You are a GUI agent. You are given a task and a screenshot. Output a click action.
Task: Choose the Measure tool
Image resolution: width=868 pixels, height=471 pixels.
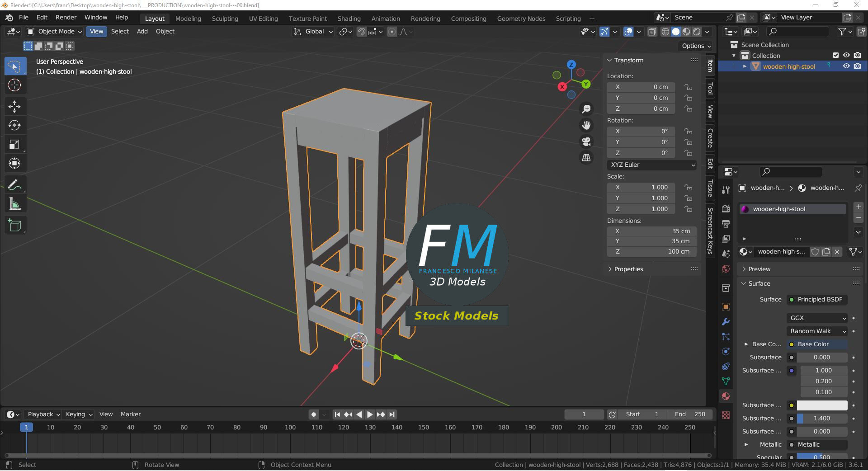click(x=14, y=204)
